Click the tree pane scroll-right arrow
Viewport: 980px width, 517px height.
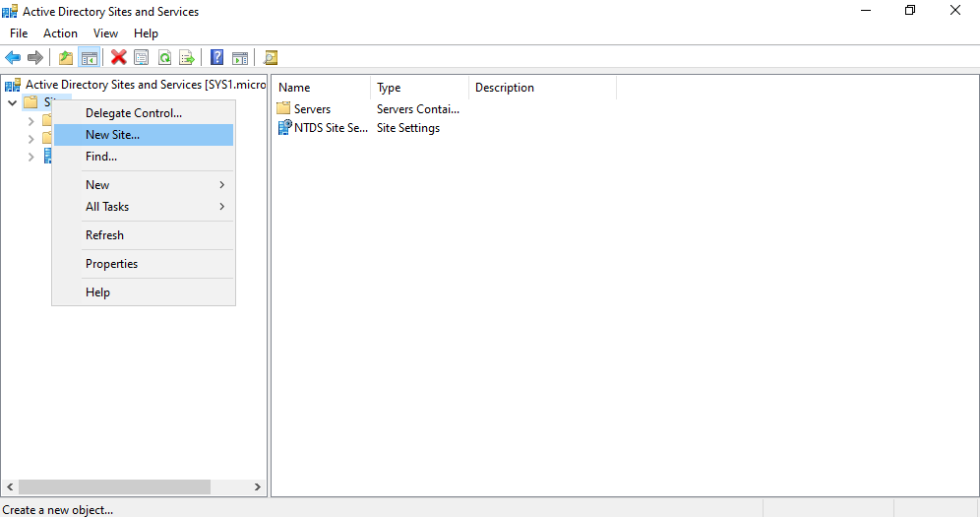pos(258,487)
